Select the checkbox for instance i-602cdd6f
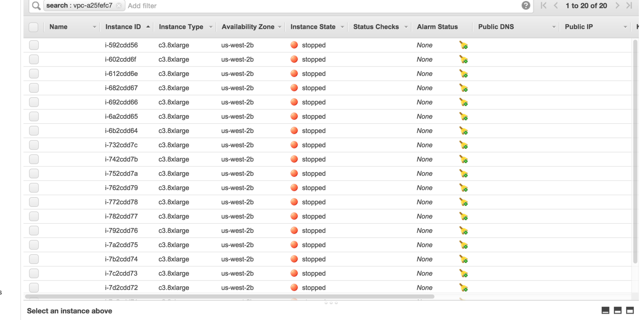644x320 pixels. pos(34,59)
